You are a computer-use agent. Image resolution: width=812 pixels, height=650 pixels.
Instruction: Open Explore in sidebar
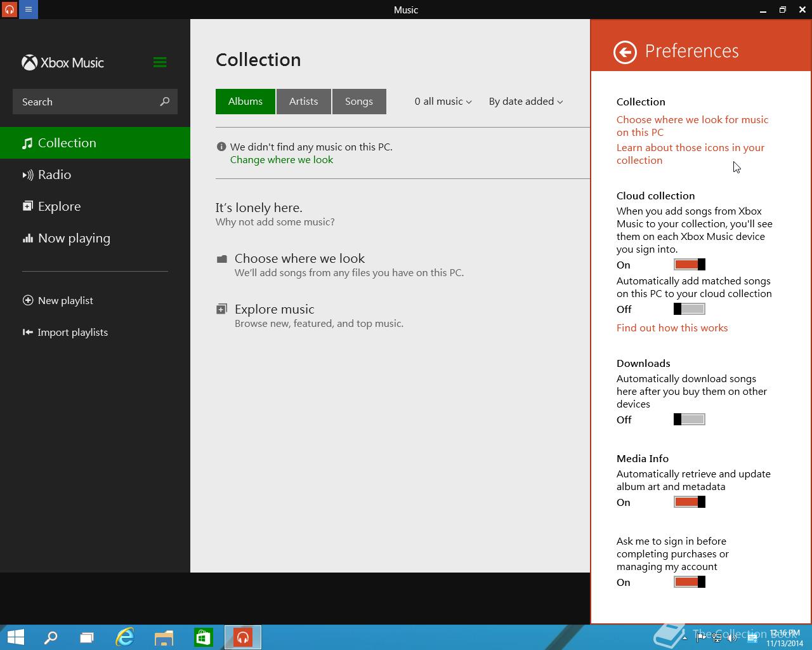(95, 206)
